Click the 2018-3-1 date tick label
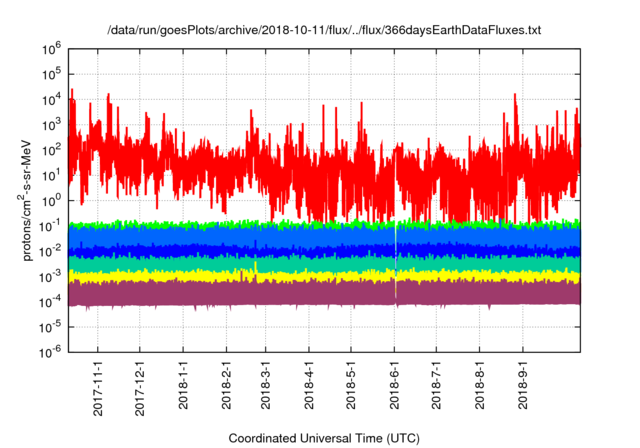Viewport: 640px width, 448px height. (265, 384)
